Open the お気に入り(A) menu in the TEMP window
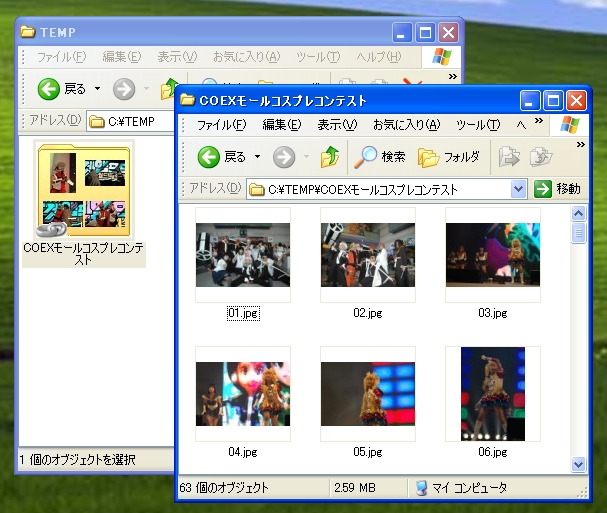607x513 pixels. coord(247,57)
